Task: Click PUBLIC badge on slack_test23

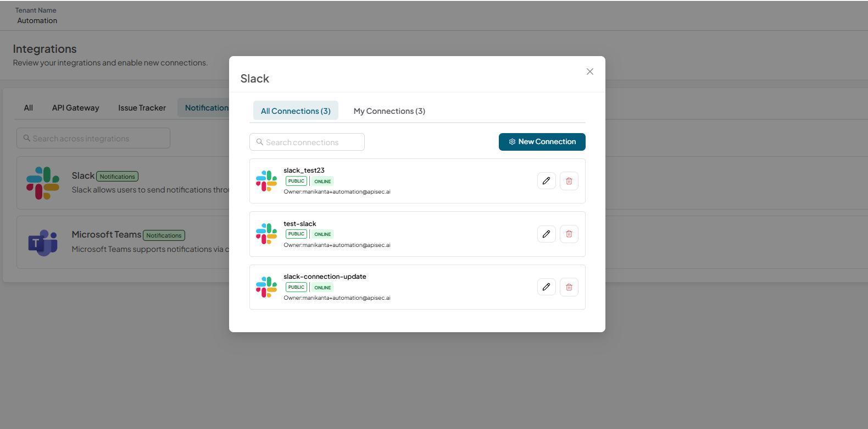Action: [x=296, y=181]
